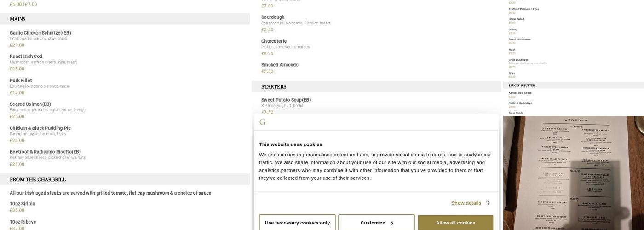Image resolution: width=644 pixels, height=230 pixels.
Task: Select Charcuterie from the menu list
Action: tap(274, 41)
